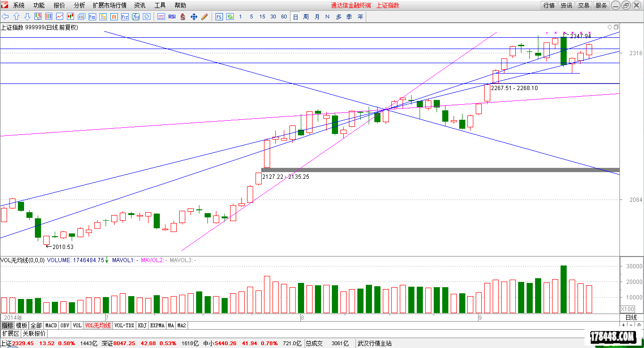Click the down arrow toolbar icon
The width and height of the screenshot is (644, 348).
pyautogui.click(x=27, y=17)
